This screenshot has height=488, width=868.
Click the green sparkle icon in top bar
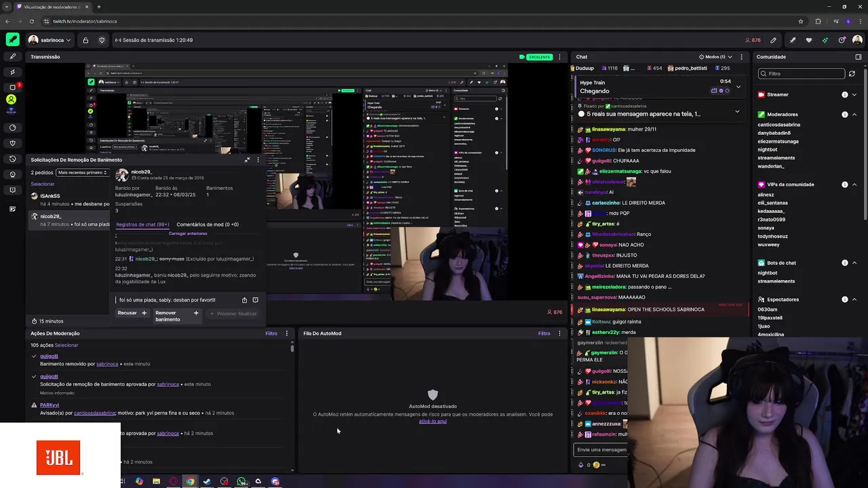click(x=825, y=40)
